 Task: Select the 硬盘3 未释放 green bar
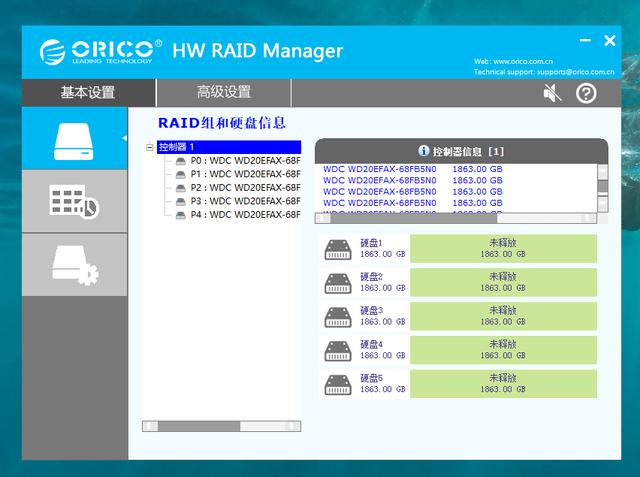(503, 316)
